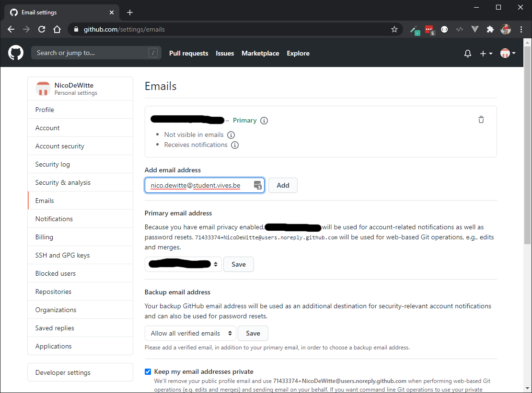The image size is (532, 393).
Task: Open Chrome three-dot menu
Action: (x=521, y=30)
